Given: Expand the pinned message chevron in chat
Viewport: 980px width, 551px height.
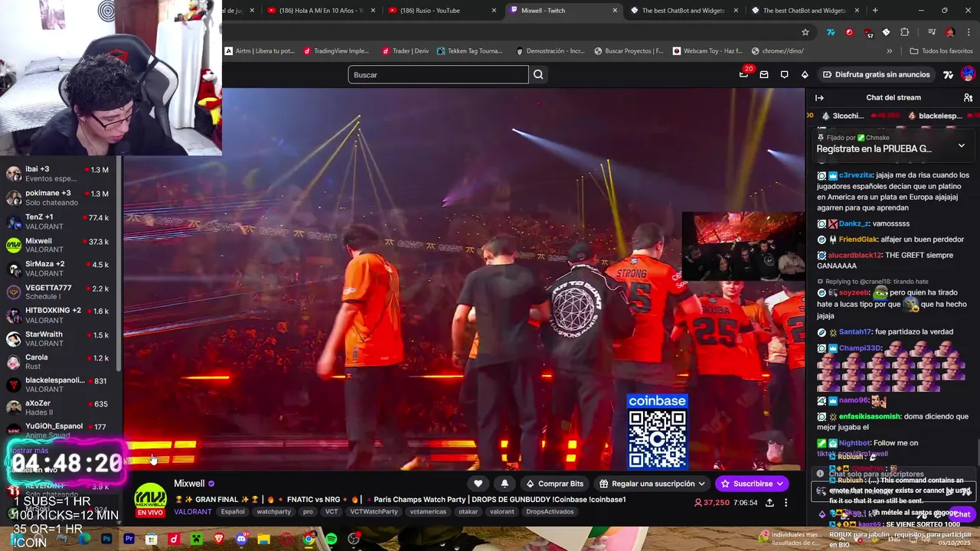Looking at the screenshot, I should (x=962, y=145).
